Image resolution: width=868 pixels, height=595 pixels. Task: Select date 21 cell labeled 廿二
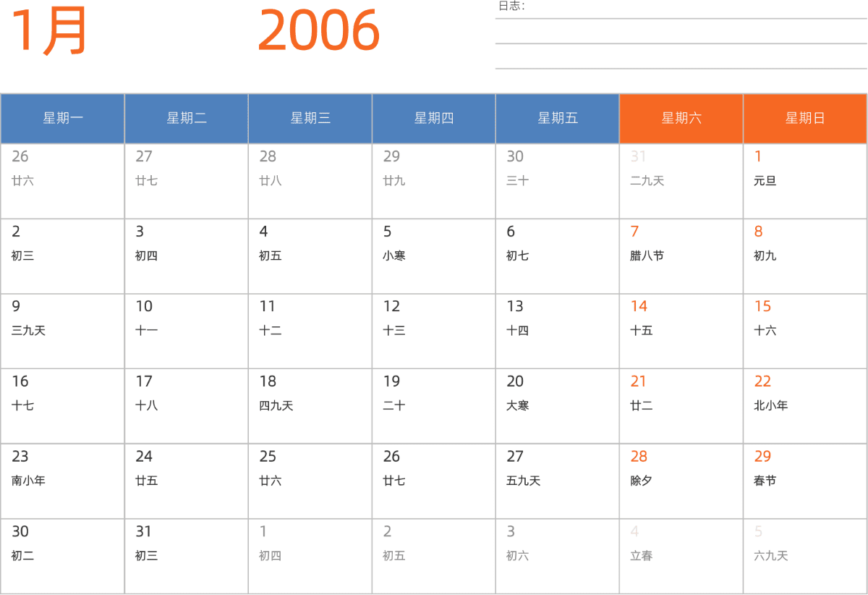coord(681,406)
